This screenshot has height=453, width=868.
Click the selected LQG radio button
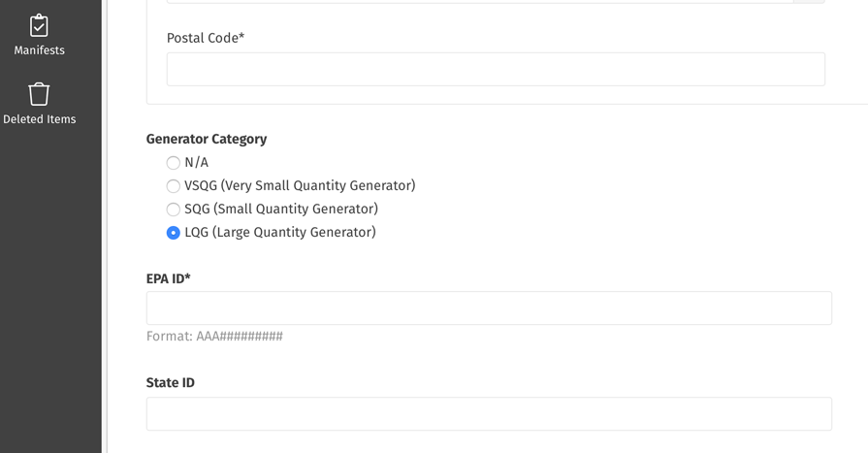pyautogui.click(x=174, y=233)
